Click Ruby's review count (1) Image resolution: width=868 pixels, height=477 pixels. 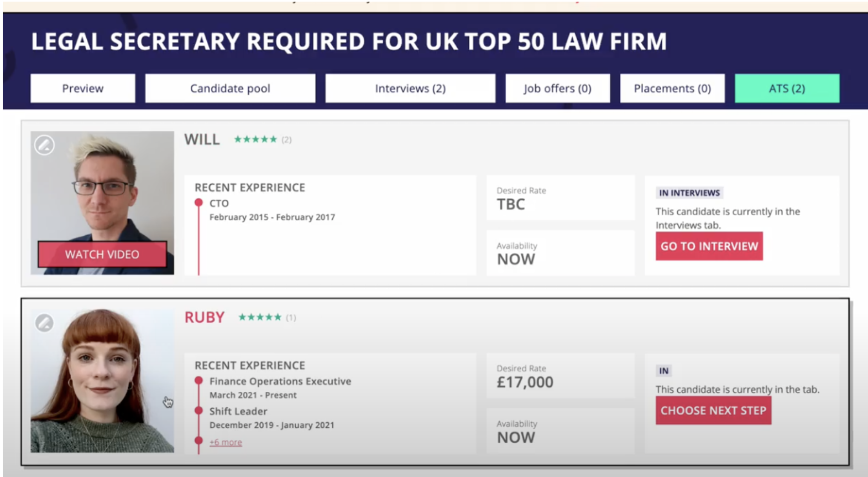tap(291, 318)
